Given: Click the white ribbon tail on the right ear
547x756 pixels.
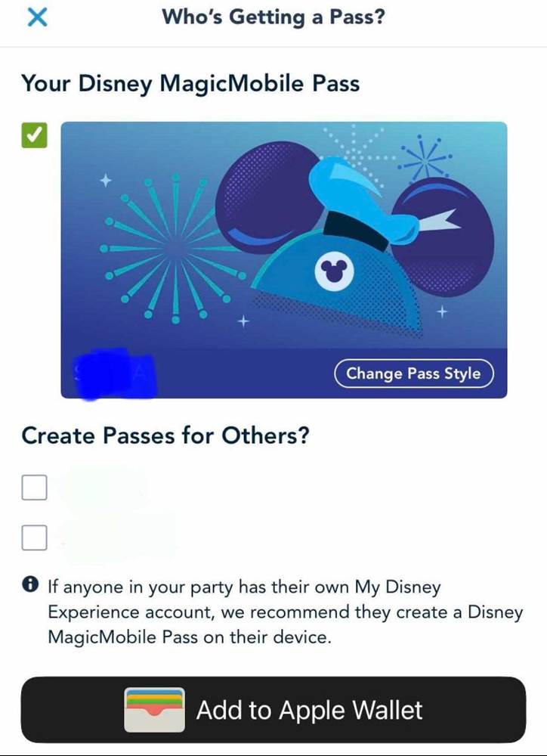Looking at the screenshot, I should click(440, 220).
